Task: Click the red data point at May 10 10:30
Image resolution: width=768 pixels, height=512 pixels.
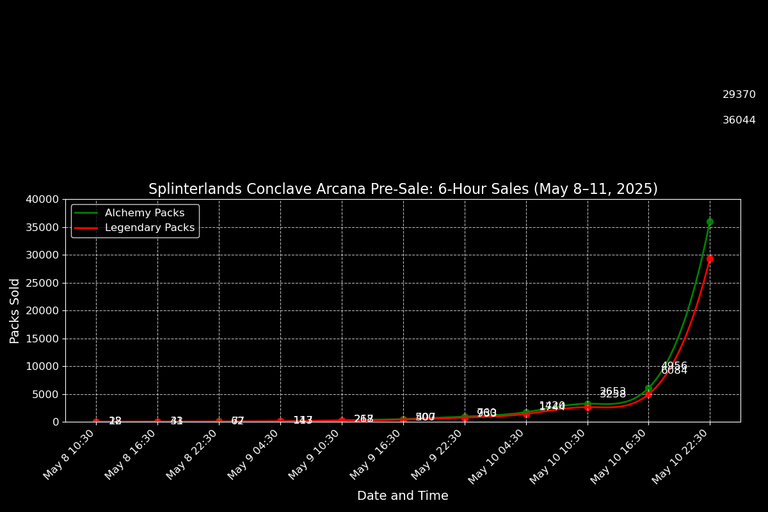Action: 587,408
